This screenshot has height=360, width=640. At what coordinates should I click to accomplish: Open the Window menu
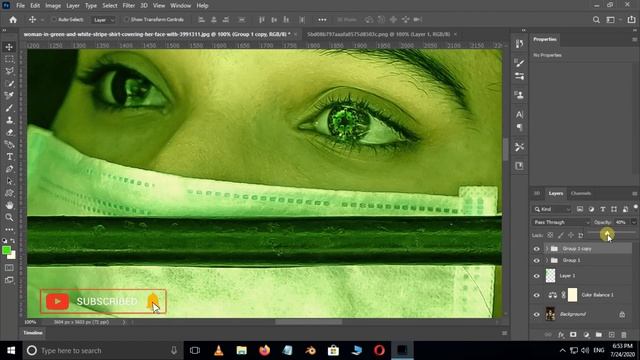coord(180,6)
